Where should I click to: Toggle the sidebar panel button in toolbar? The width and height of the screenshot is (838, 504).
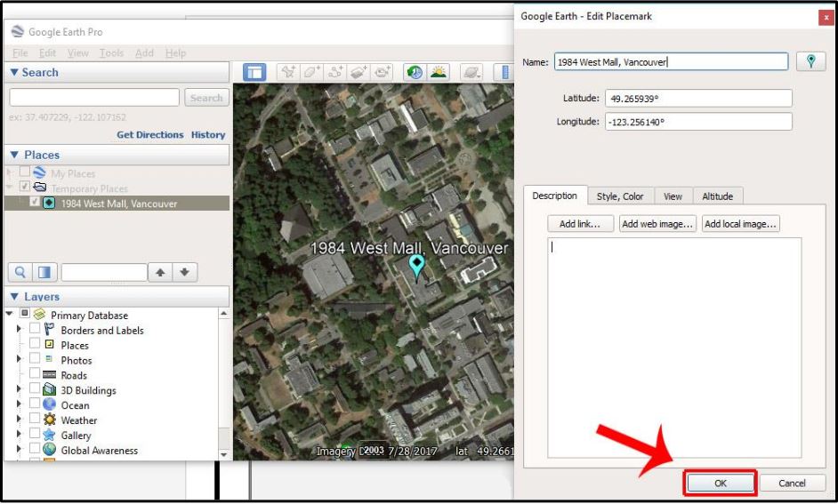(254, 72)
